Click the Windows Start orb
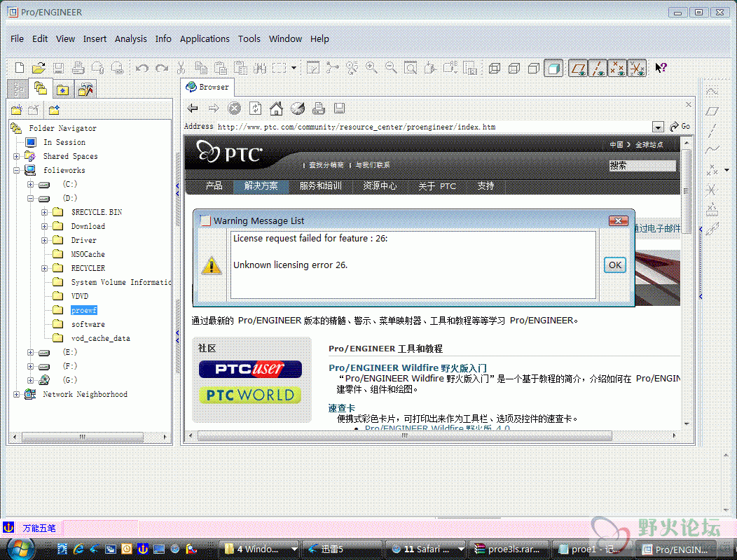 pyautogui.click(x=20, y=548)
